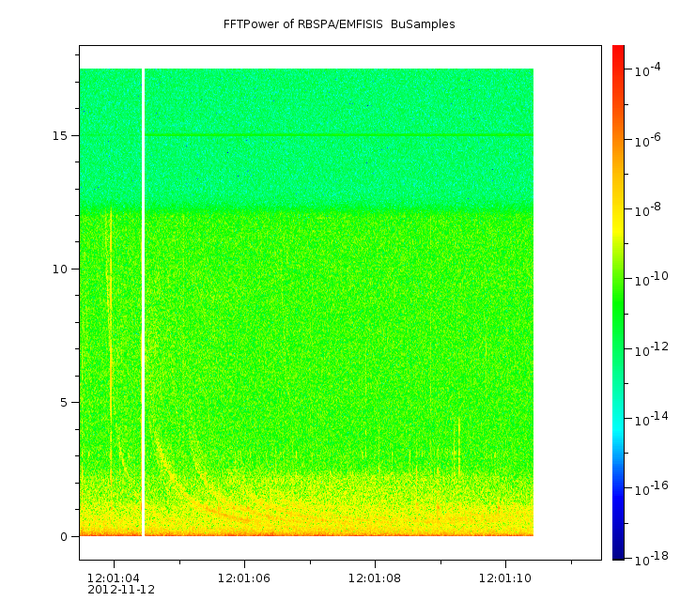
Task: Click the plot title 'FFTPower of RBSPA/EMFISIS BuSamples'
Action: click(x=339, y=24)
